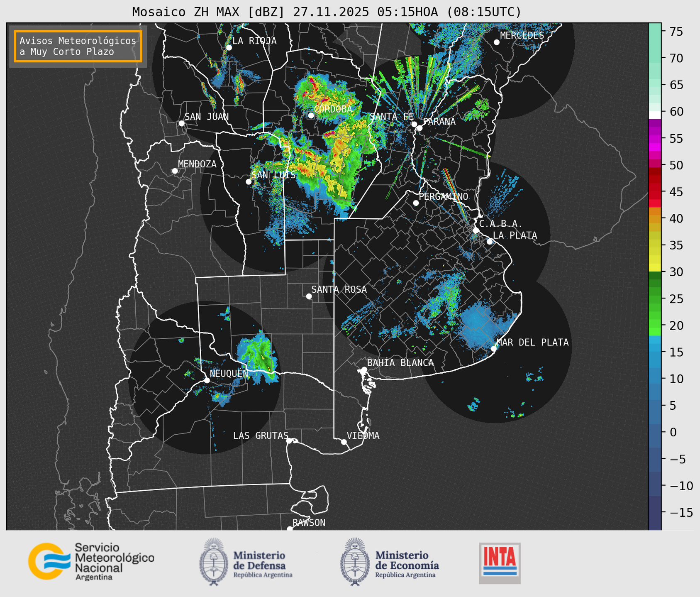Click the MENDOZA label text
This screenshot has height=597, width=700.
click(x=197, y=164)
